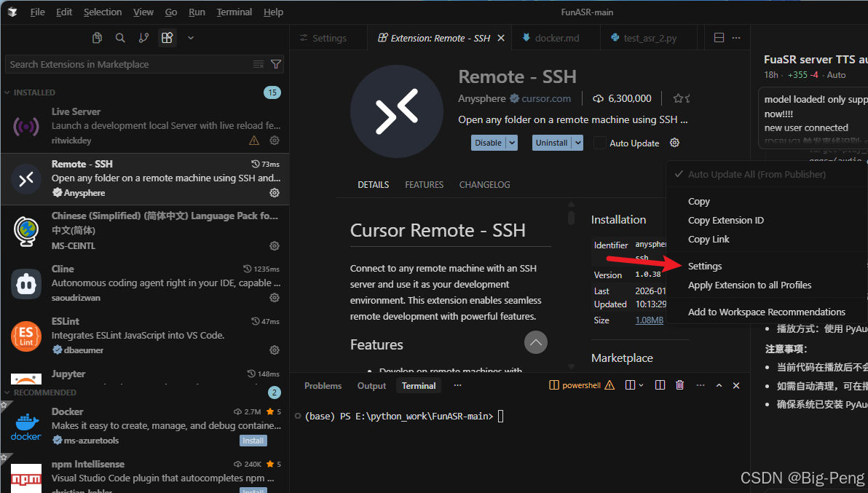Install the Docker extension
868x493 pixels.
(x=253, y=440)
